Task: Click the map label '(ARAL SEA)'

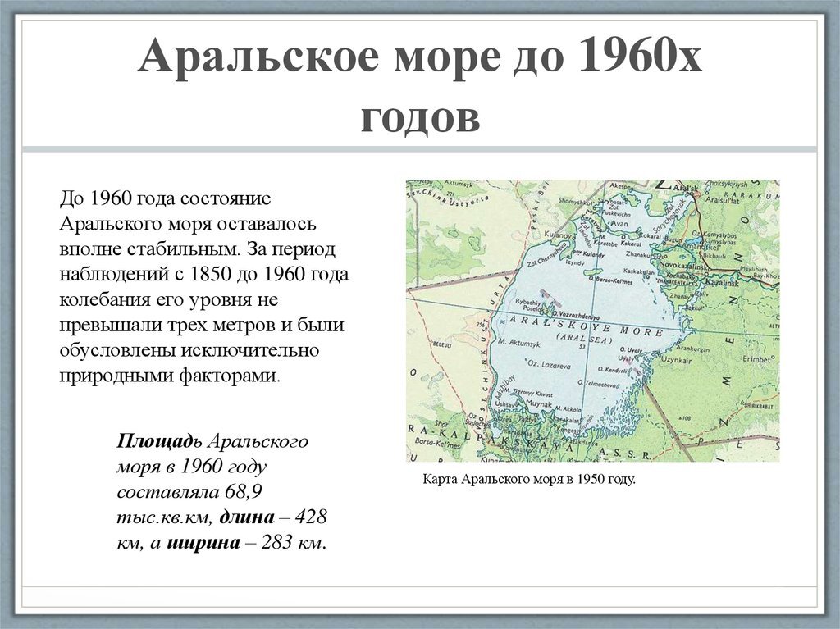Action: click(584, 340)
